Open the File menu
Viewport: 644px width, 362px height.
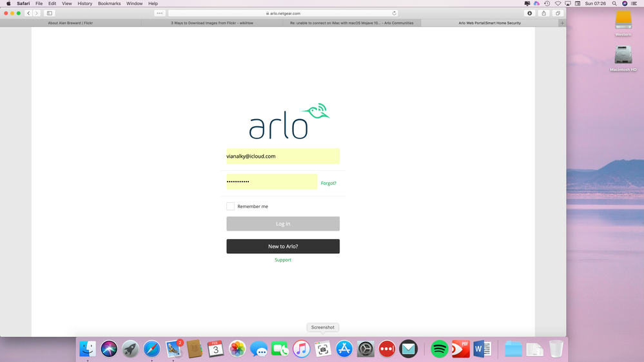tap(39, 3)
